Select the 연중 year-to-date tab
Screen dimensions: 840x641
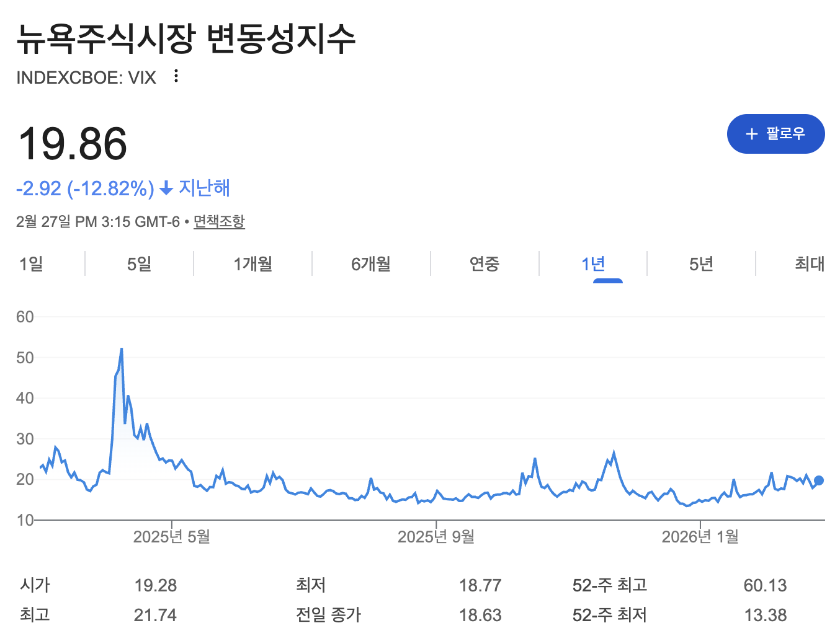[x=485, y=264]
